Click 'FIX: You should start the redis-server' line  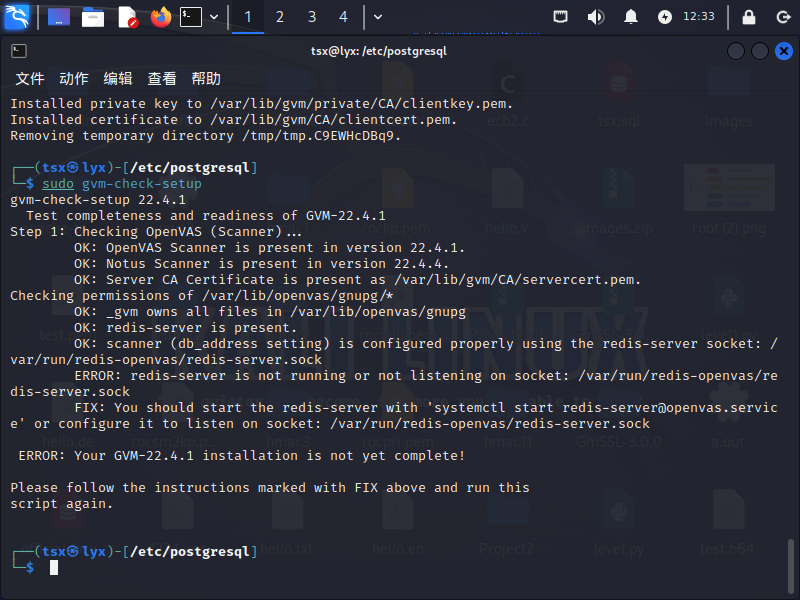tap(394, 415)
